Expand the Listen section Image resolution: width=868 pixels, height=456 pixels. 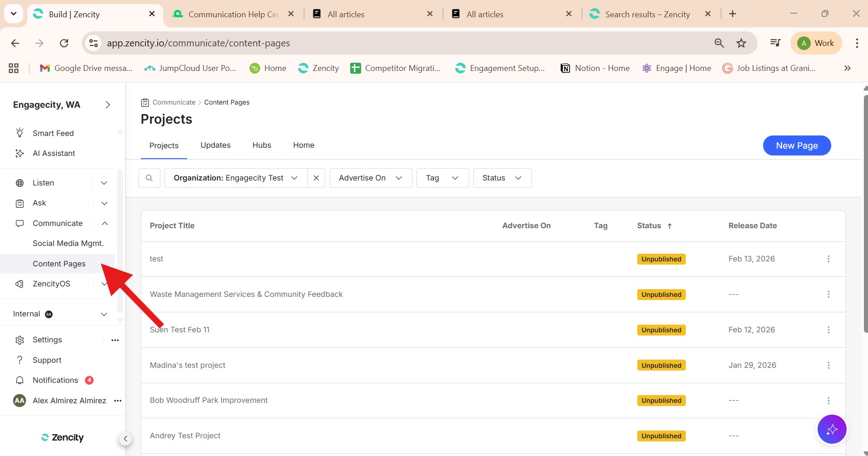(104, 183)
